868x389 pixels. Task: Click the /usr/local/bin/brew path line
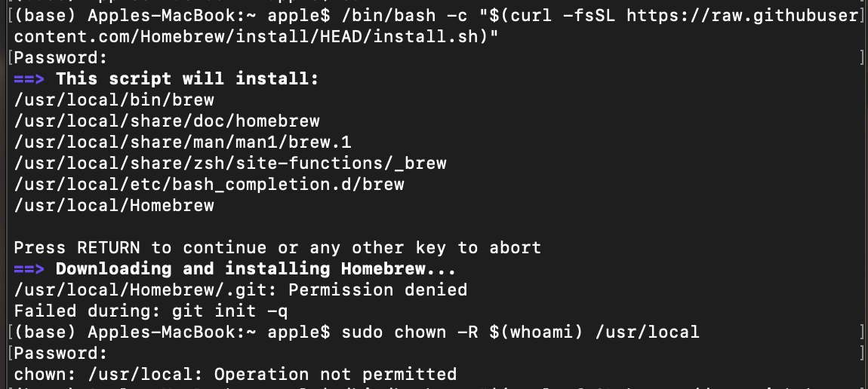click(x=114, y=100)
